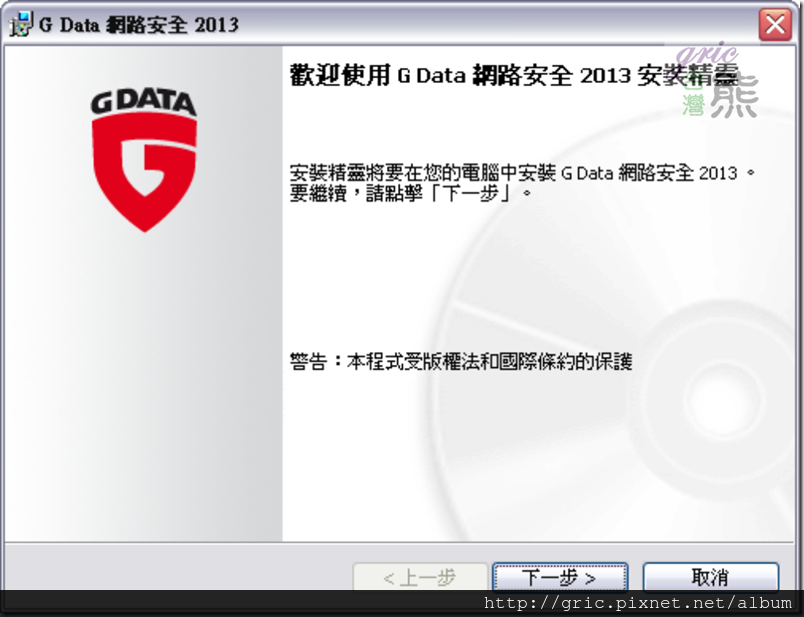Click the 要繼續，請點擊「下一步」 instruction line

point(411,194)
